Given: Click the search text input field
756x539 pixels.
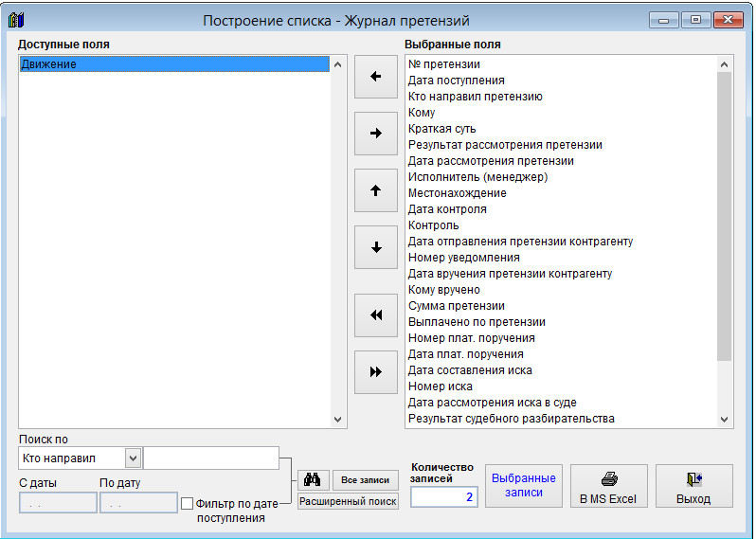Looking at the screenshot, I should (211, 458).
